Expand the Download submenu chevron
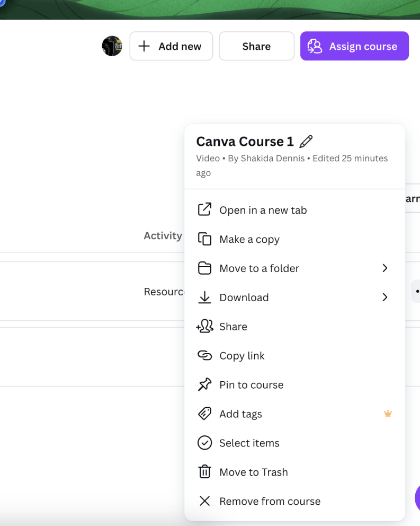This screenshot has height=526, width=420. (385, 297)
